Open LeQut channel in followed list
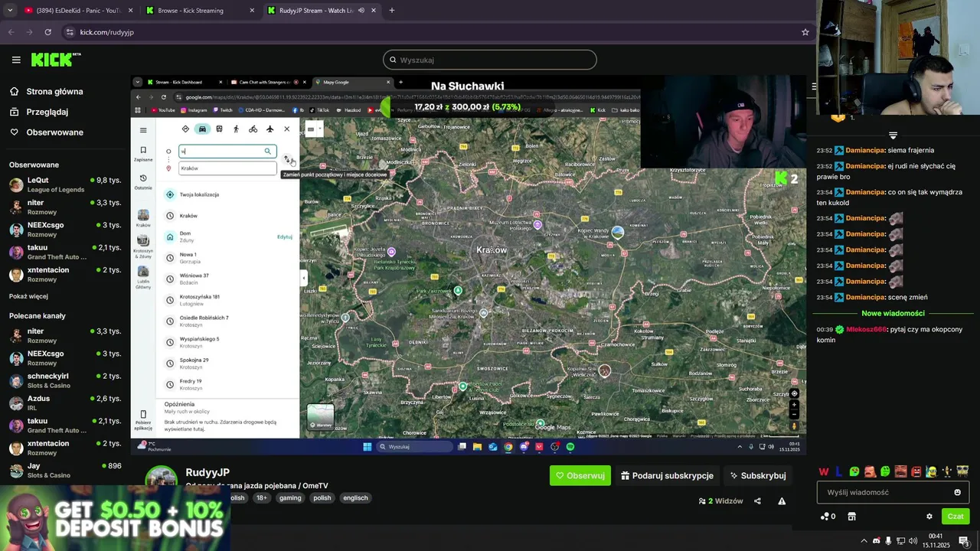Screen dimensions: 980x551 (65, 184)
